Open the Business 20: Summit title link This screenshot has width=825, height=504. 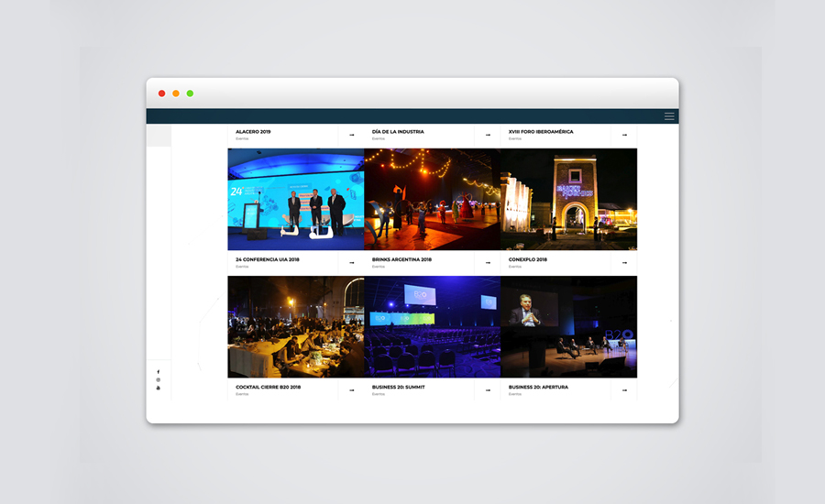(399, 388)
